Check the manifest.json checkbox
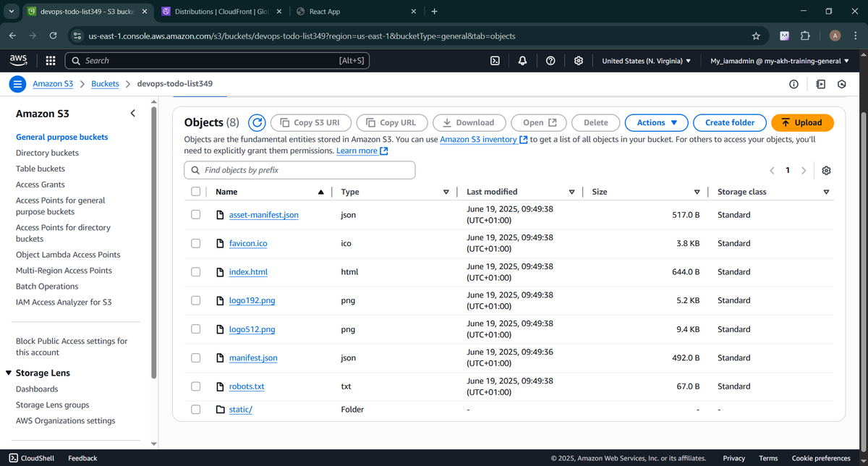Screen dimensions: 868x466 point(195,357)
